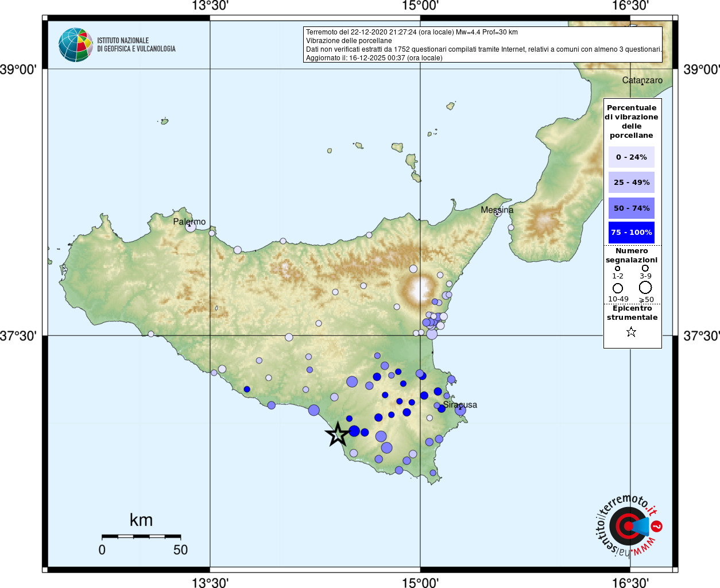The width and height of the screenshot is (720, 588).
Task: Click the 25 - 49% legend color box
Action: pyautogui.click(x=631, y=183)
